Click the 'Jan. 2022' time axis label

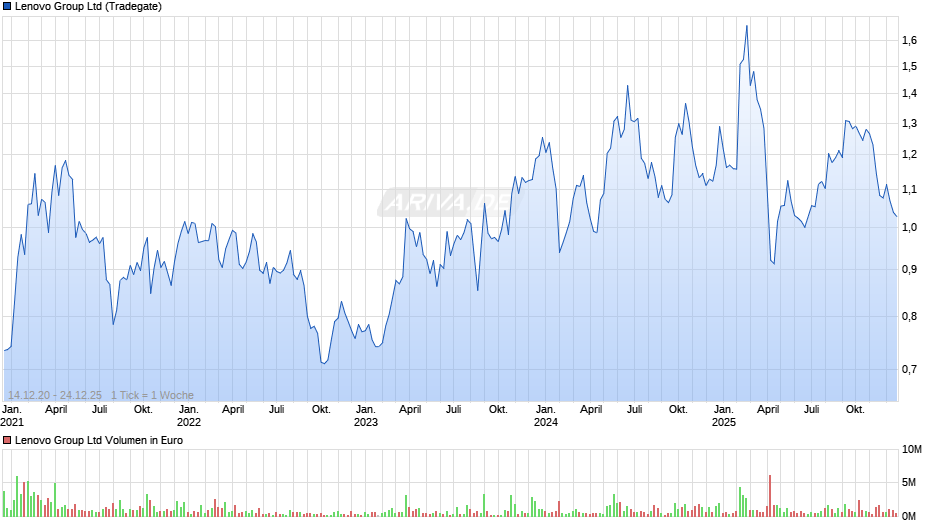click(189, 416)
